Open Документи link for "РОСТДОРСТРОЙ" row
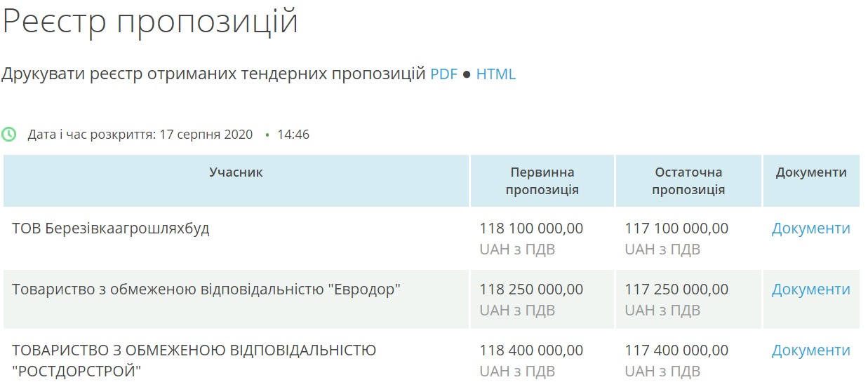Viewport: 868px width, 389px height. click(x=810, y=350)
